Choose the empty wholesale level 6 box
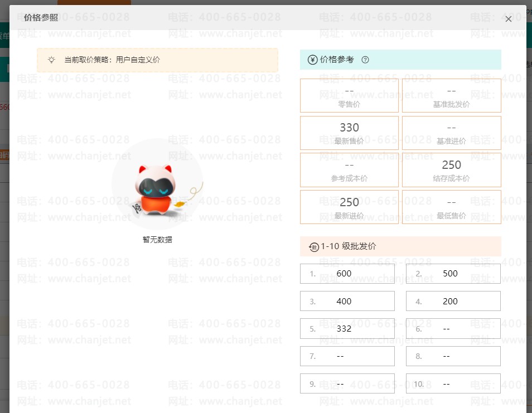532x413 pixels. pyautogui.click(x=453, y=329)
